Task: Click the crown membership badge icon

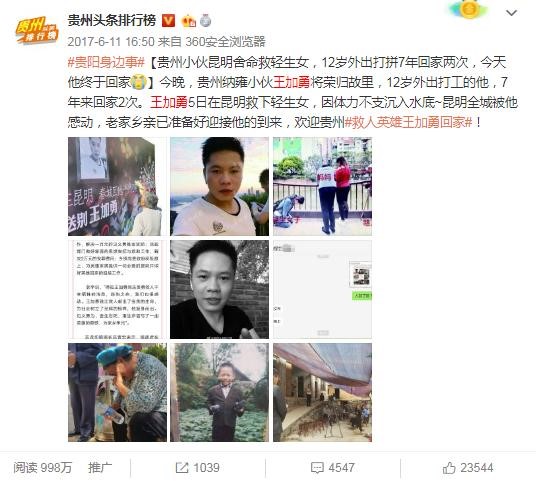Action: coord(188,21)
